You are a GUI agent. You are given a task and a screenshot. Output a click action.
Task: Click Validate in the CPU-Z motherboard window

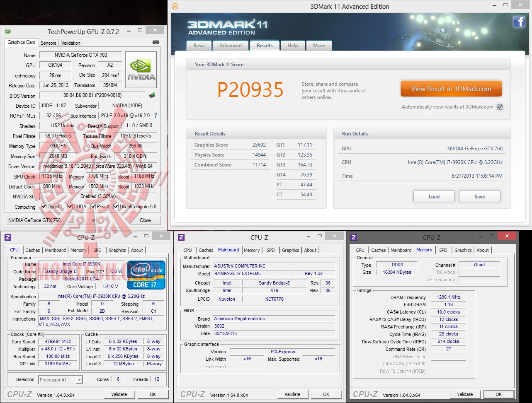tap(292, 394)
